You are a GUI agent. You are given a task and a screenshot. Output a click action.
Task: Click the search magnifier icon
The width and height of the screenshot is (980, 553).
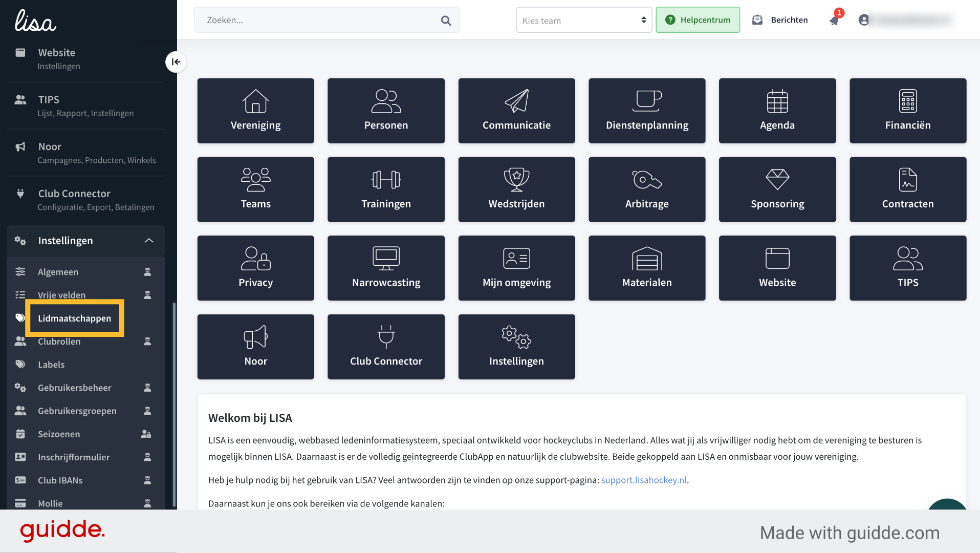point(446,20)
